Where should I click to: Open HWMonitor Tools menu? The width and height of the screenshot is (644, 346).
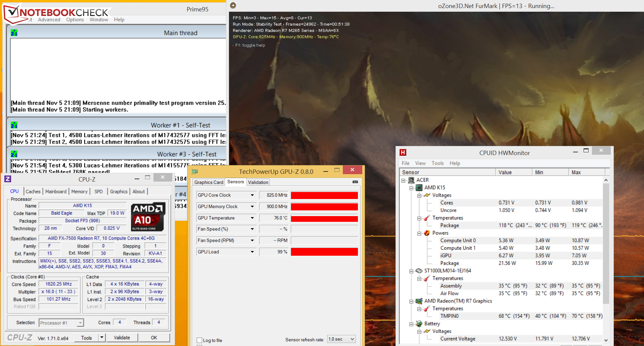pos(438,163)
